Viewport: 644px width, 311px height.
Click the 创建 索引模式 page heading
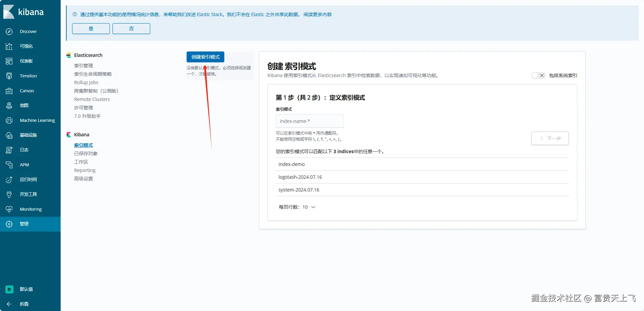pyautogui.click(x=292, y=66)
